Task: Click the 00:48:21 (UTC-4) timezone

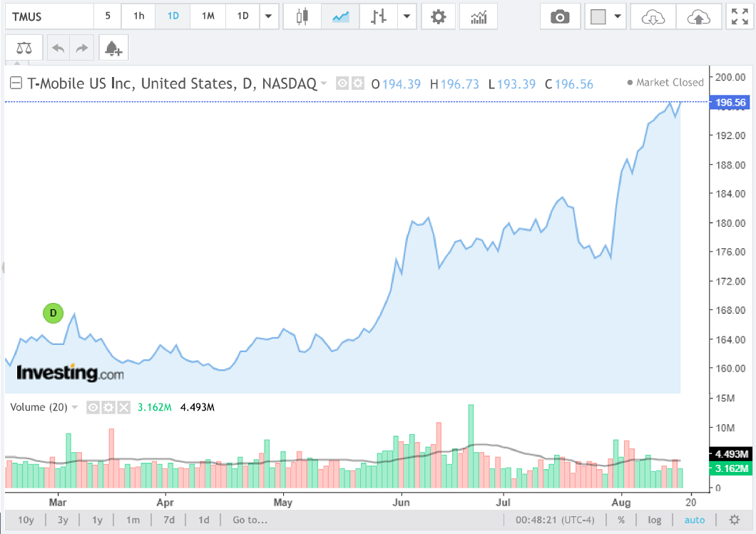Action: [x=555, y=520]
